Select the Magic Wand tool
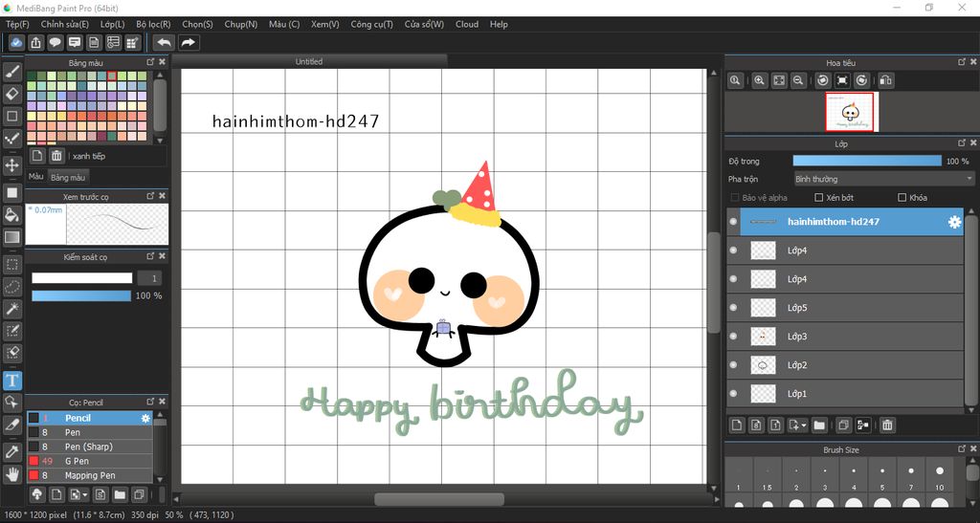The width and height of the screenshot is (980, 523). [11, 308]
